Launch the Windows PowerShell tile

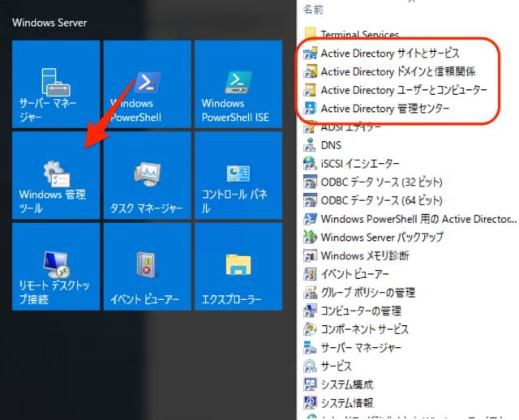click(x=148, y=84)
